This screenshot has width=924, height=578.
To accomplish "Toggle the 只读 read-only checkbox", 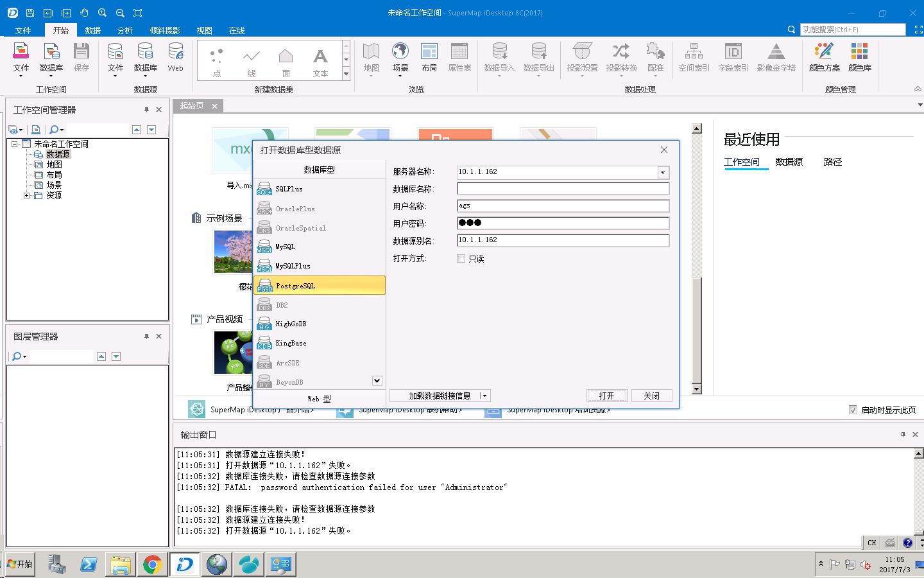I will click(x=461, y=258).
